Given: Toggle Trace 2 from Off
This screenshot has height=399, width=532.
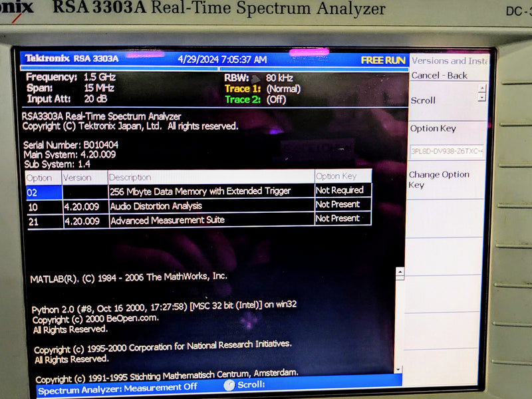Looking at the screenshot, I should [x=263, y=100].
